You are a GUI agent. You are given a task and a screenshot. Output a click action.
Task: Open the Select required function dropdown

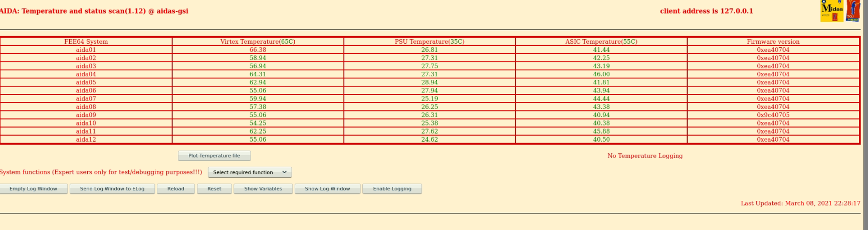pos(250,172)
